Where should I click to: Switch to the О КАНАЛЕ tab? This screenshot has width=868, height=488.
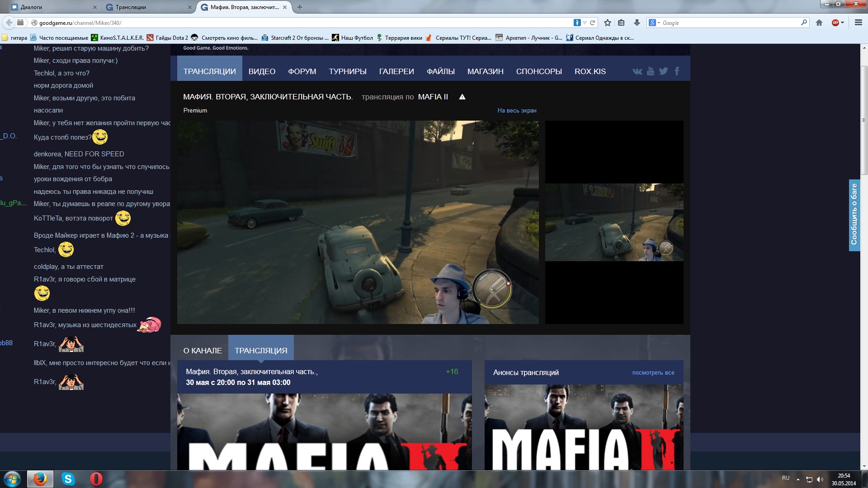pos(203,351)
